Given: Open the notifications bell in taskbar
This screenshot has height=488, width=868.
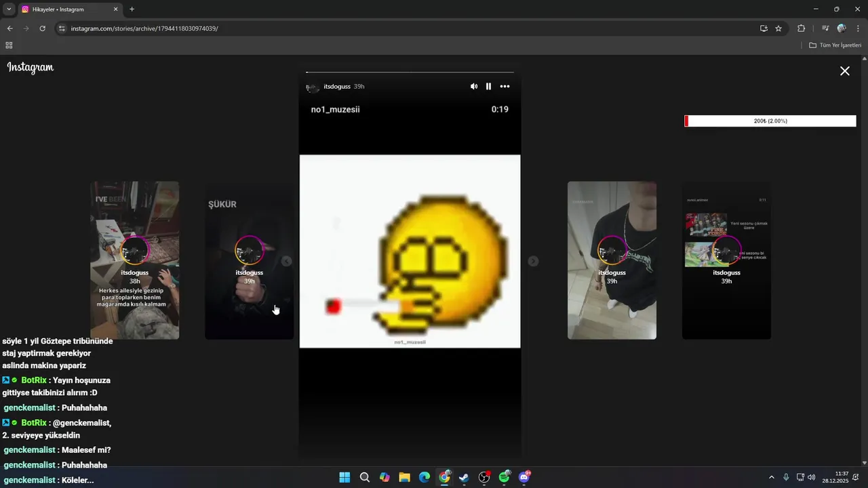Looking at the screenshot, I should (x=856, y=477).
